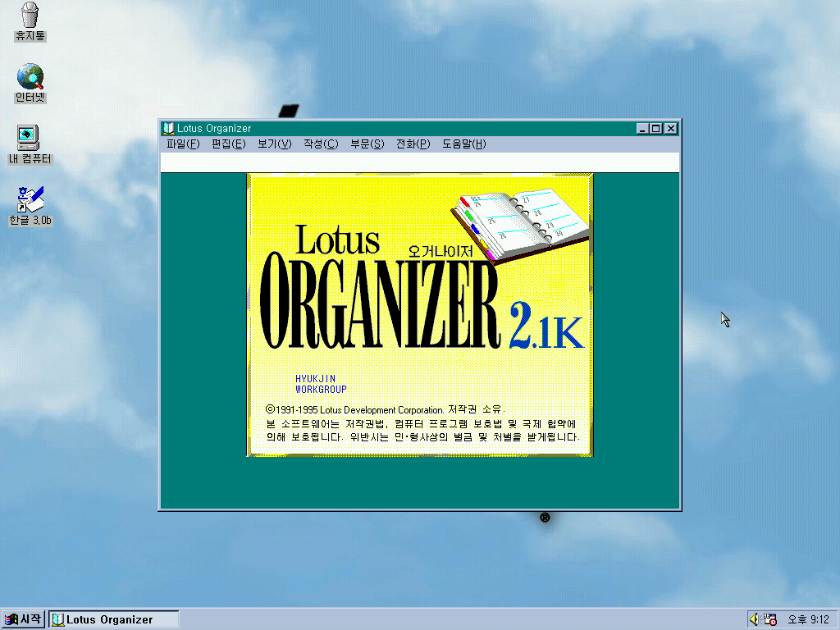The height and width of the screenshot is (630, 840).
Task: Open the volume speaker tray icon
Action: (755, 619)
